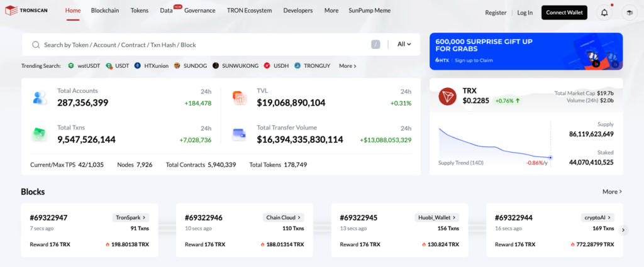Click the burn flame icon on block #69322946
The height and width of the screenshot is (267, 644).
(262, 244)
